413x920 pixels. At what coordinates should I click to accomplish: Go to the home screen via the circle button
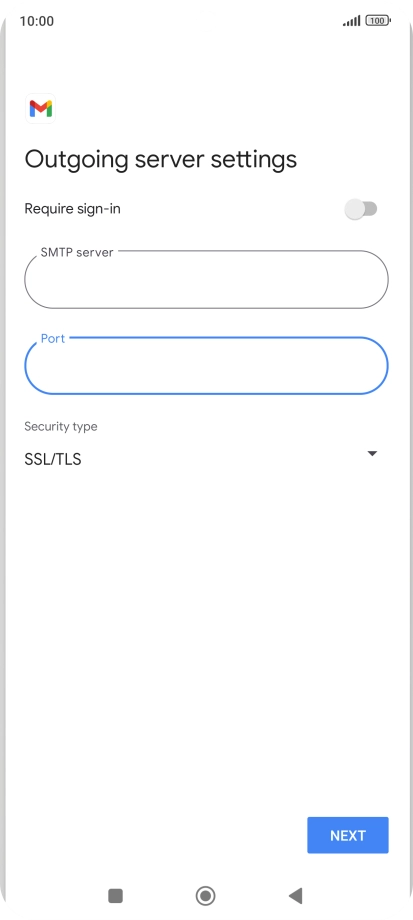tap(205, 896)
